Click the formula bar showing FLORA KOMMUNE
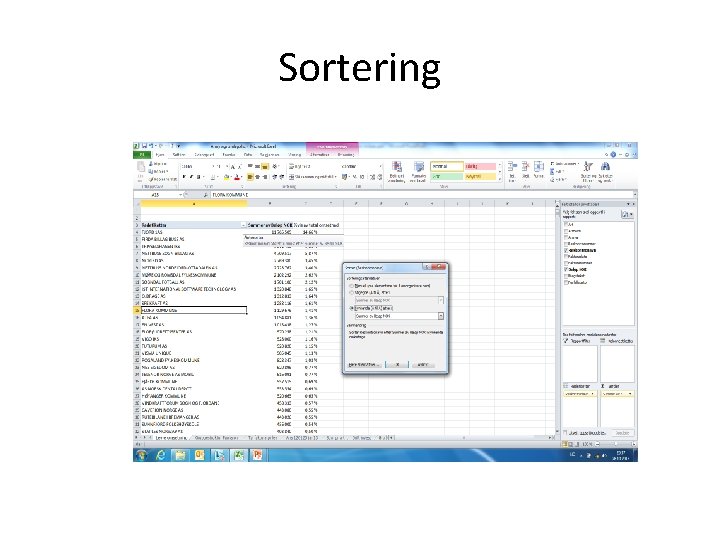This screenshot has width=720, height=540. 422,195
